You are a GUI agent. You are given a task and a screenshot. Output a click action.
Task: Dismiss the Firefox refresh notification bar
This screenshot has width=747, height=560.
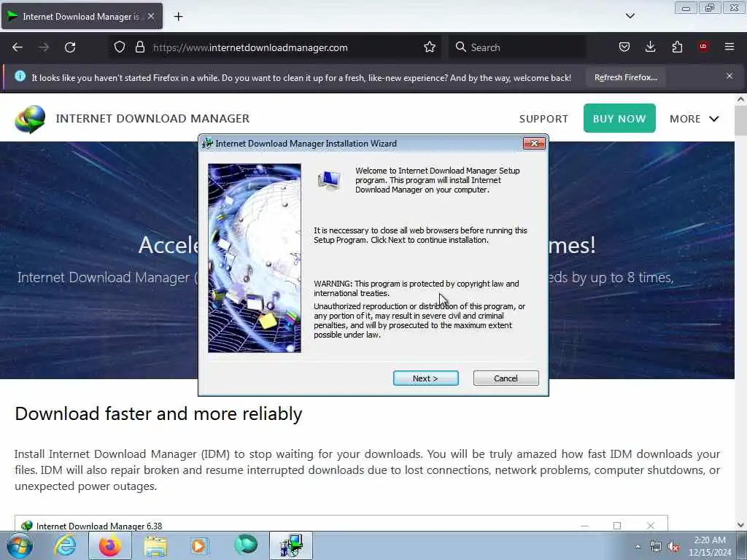[x=729, y=76]
